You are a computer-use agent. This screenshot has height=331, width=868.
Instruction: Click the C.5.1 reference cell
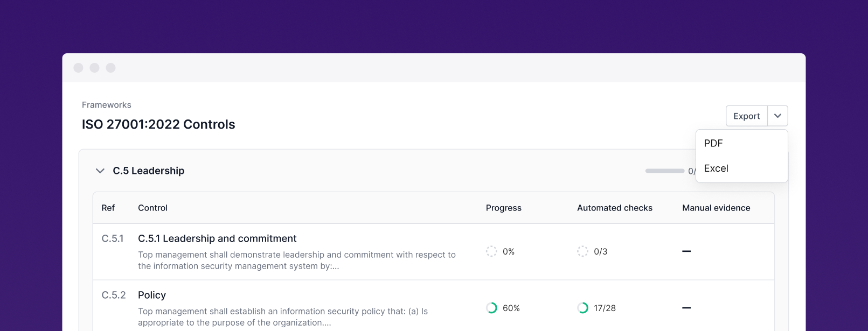coord(113,238)
